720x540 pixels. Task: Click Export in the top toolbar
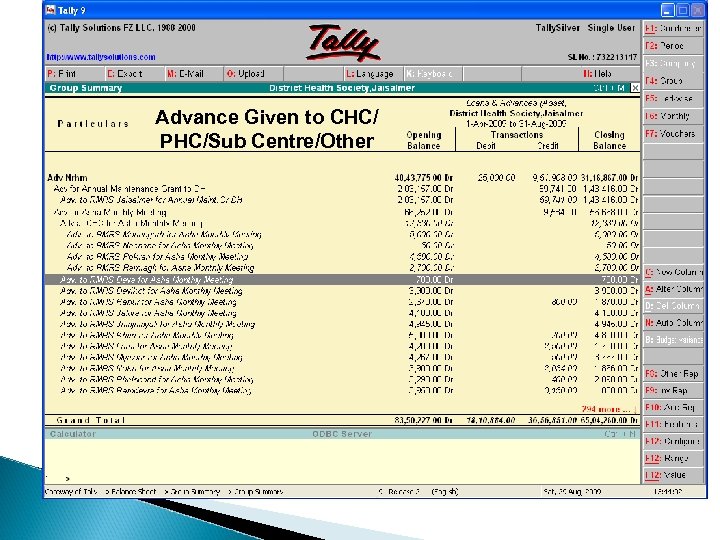(x=134, y=73)
